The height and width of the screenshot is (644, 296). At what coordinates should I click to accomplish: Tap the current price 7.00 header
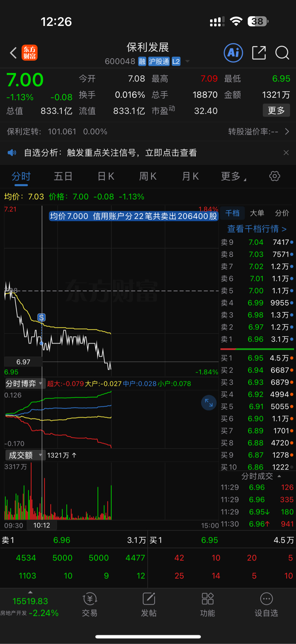pos(25,80)
